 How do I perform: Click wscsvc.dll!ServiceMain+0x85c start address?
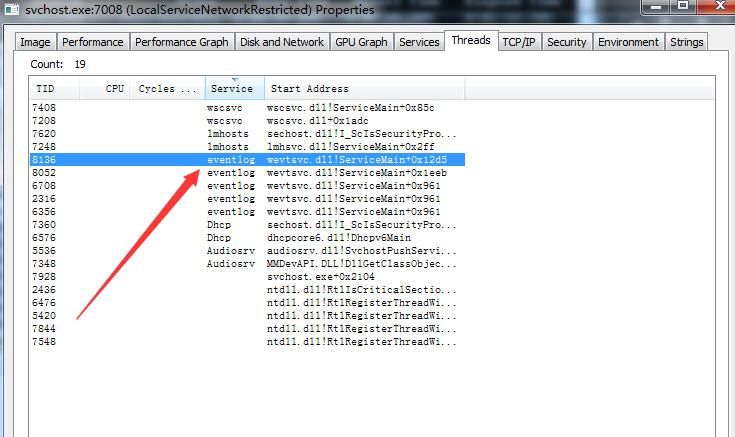pyautogui.click(x=351, y=108)
